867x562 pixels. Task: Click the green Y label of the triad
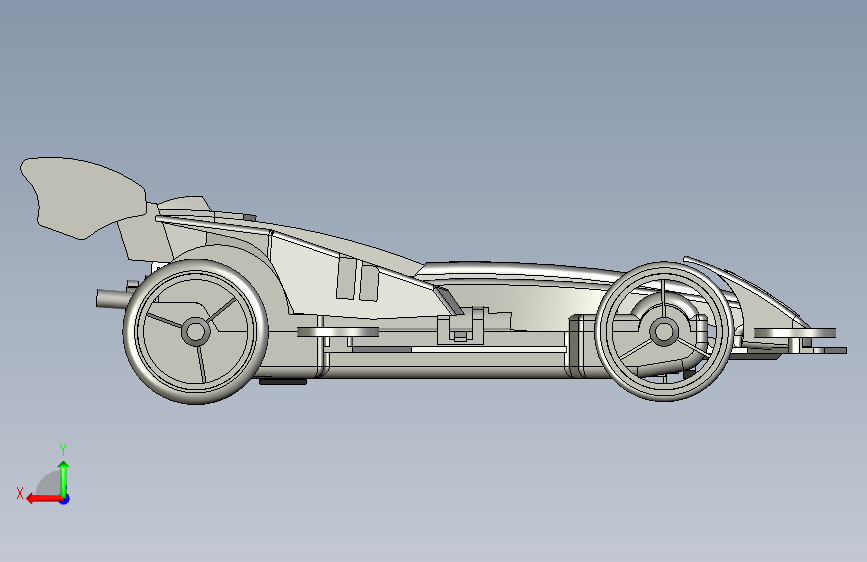click(63, 449)
